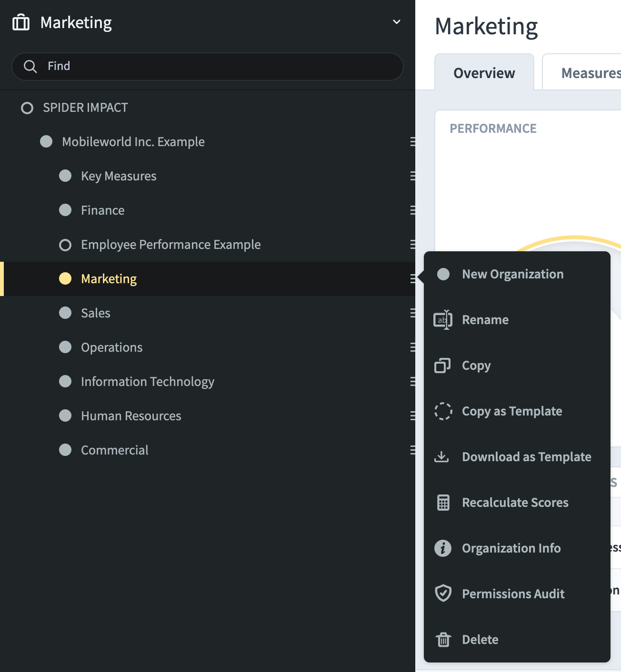Open the row menu beside Information Technology
The image size is (621, 672).
click(x=412, y=382)
